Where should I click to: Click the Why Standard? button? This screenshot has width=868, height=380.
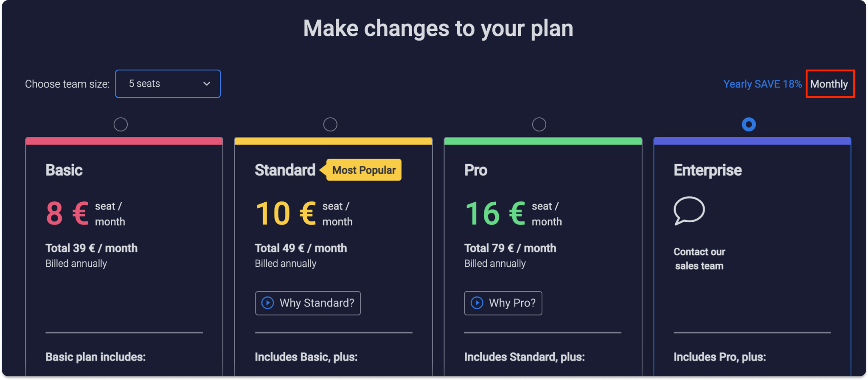[x=308, y=303]
